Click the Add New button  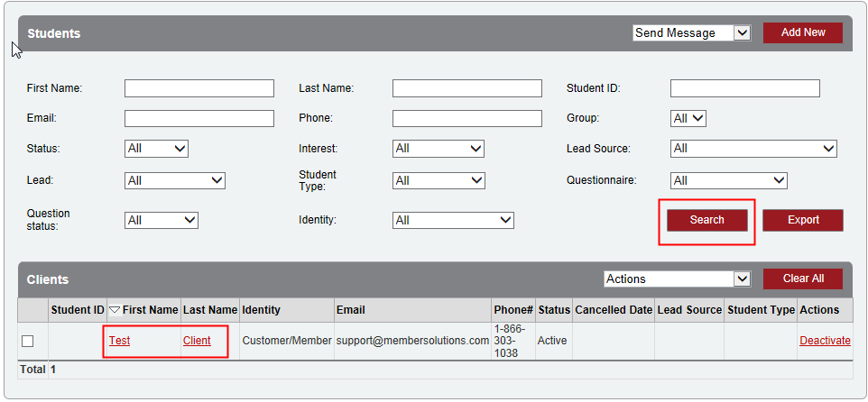click(802, 33)
